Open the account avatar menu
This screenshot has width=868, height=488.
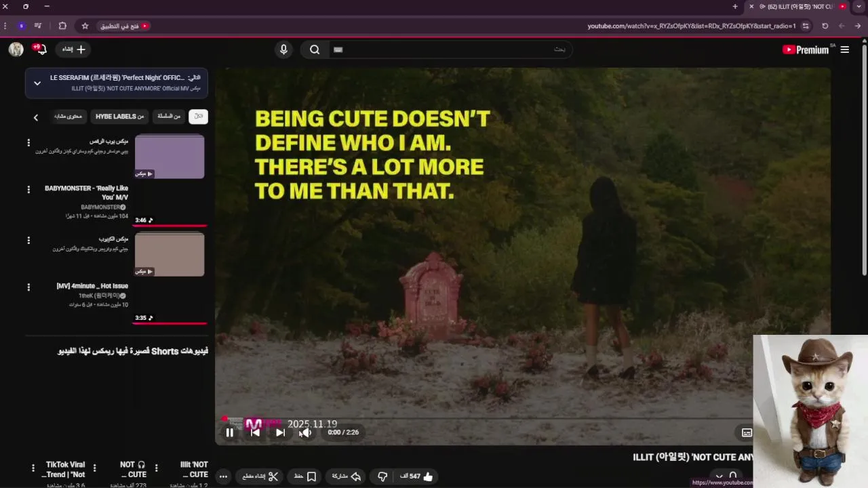[16, 49]
